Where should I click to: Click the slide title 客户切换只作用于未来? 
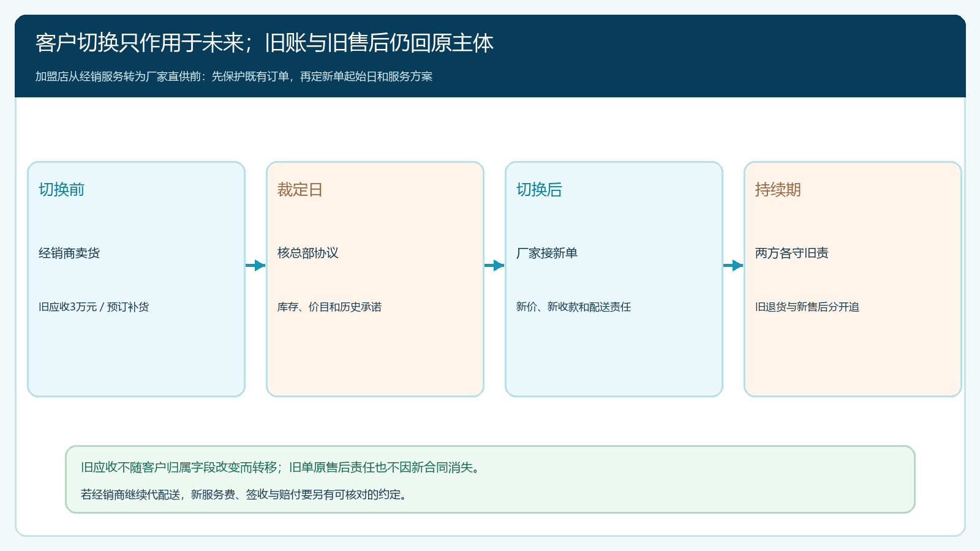click(265, 43)
